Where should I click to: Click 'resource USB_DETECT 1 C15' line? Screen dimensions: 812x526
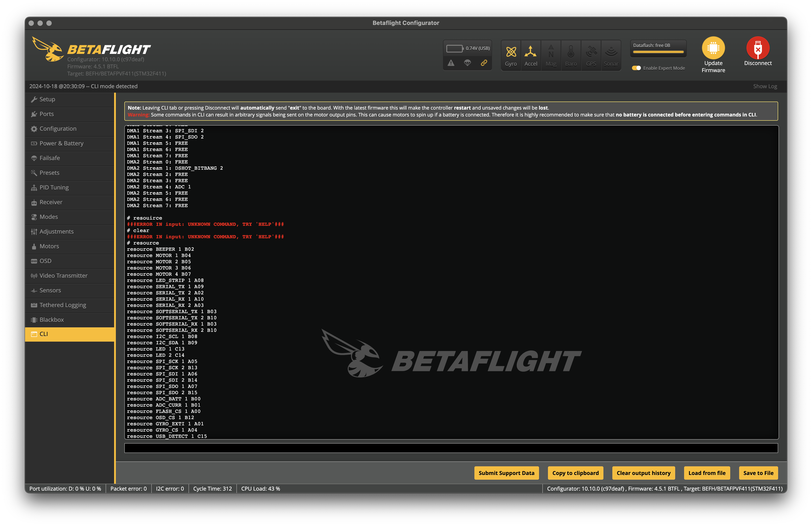167,436
